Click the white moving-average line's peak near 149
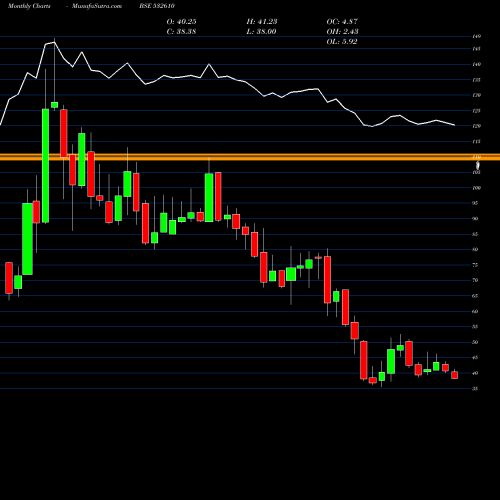The width and height of the screenshot is (500, 500). (x=54, y=42)
